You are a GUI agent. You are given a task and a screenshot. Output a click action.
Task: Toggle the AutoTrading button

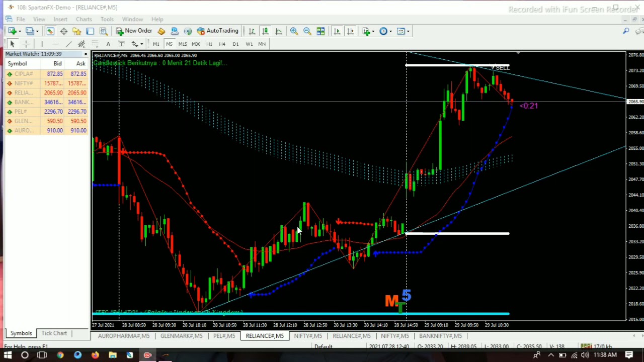click(217, 31)
